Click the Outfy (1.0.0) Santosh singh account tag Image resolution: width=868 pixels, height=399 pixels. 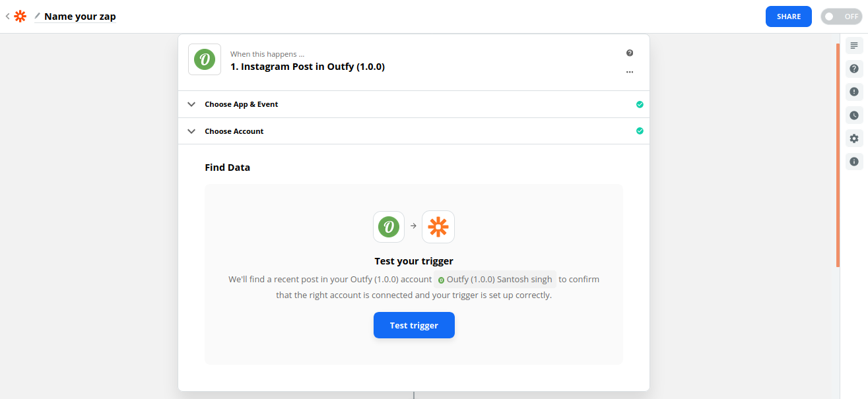[495, 280]
